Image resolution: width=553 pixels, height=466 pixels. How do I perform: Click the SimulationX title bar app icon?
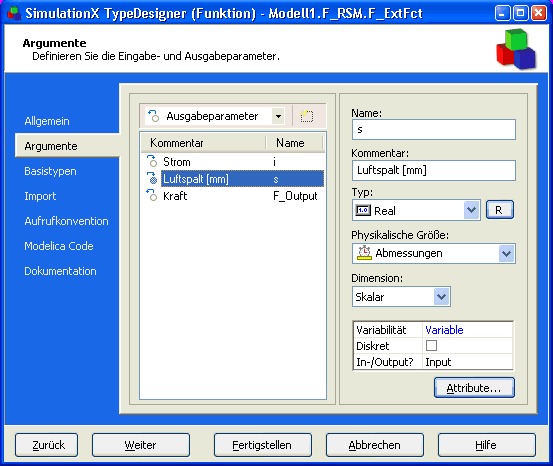(x=14, y=13)
